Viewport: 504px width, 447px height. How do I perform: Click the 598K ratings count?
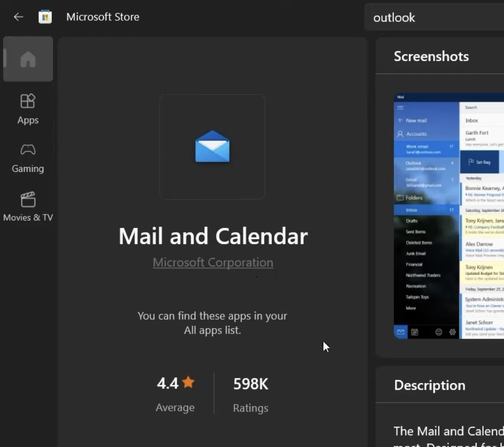250,384
